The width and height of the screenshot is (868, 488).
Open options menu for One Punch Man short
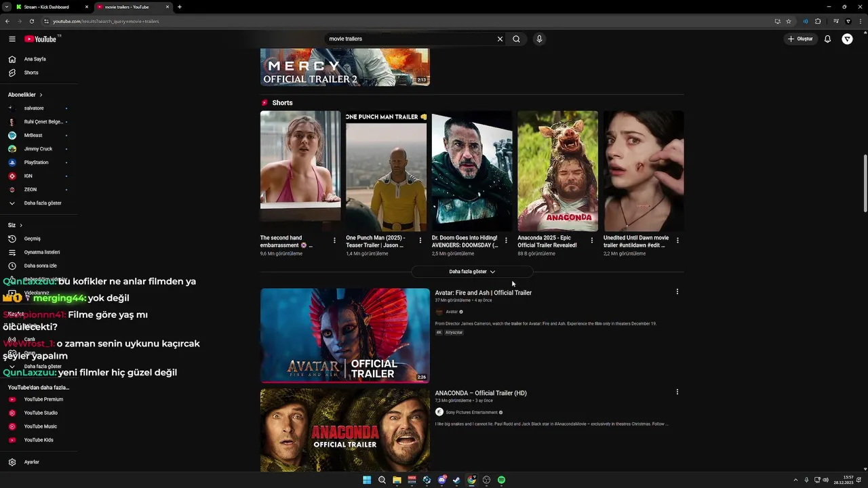coord(420,241)
